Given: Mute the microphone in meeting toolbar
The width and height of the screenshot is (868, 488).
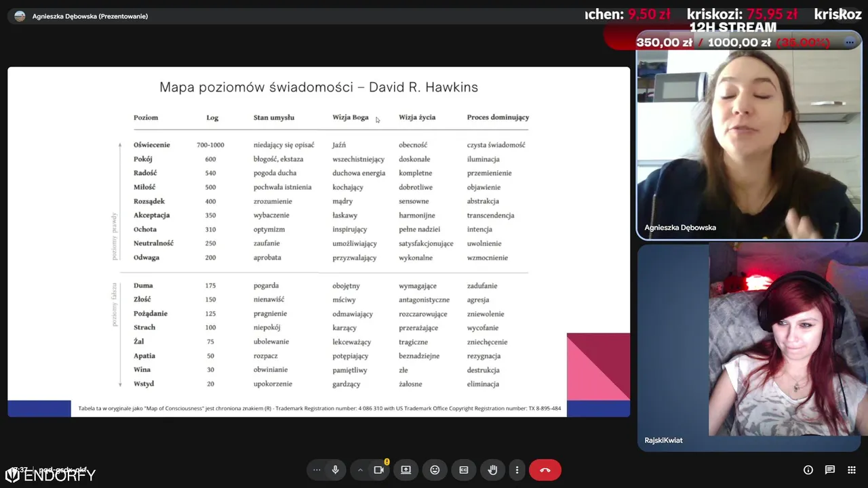Looking at the screenshot, I should pyautogui.click(x=335, y=470).
